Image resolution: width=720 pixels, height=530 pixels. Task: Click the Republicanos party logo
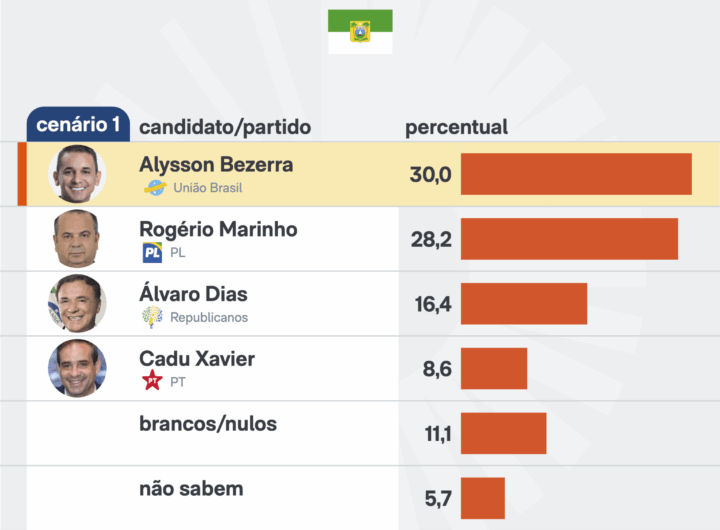[x=152, y=318]
